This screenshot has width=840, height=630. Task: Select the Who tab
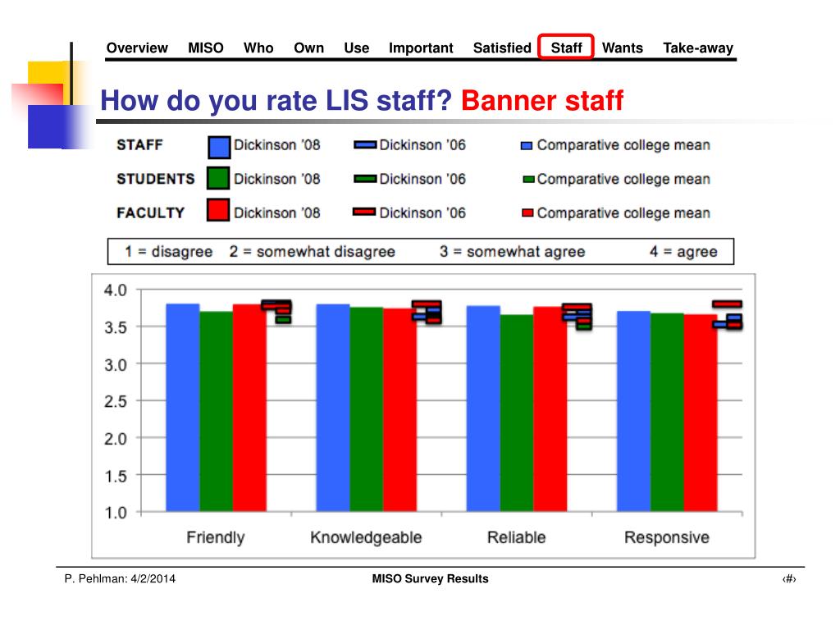[258, 48]
